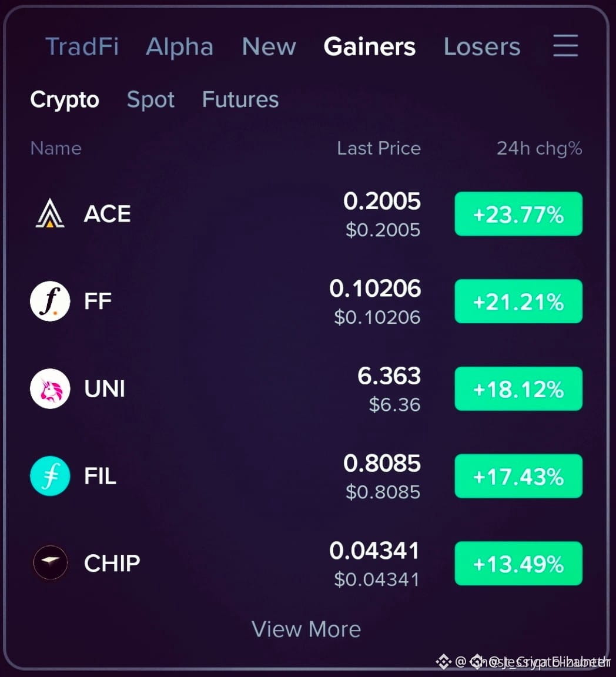
Task: Select the Crypto sub-tab
Action: 65,100
